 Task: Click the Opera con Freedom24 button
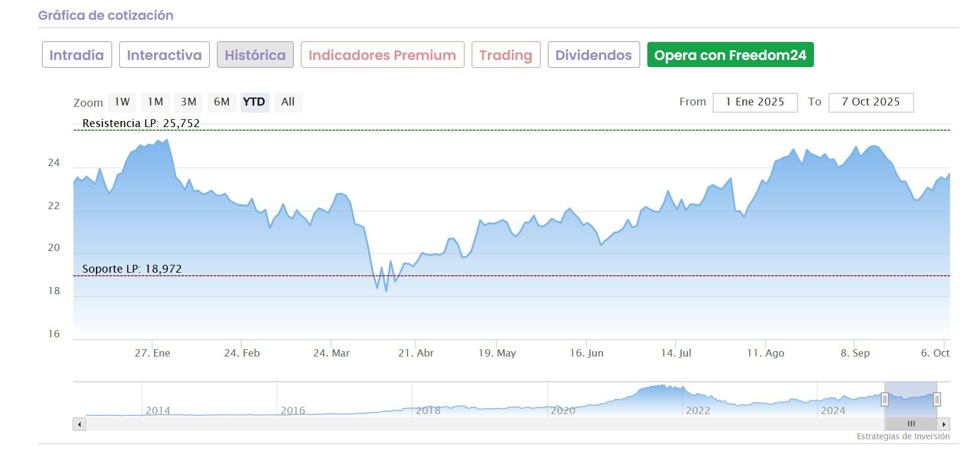730,55
